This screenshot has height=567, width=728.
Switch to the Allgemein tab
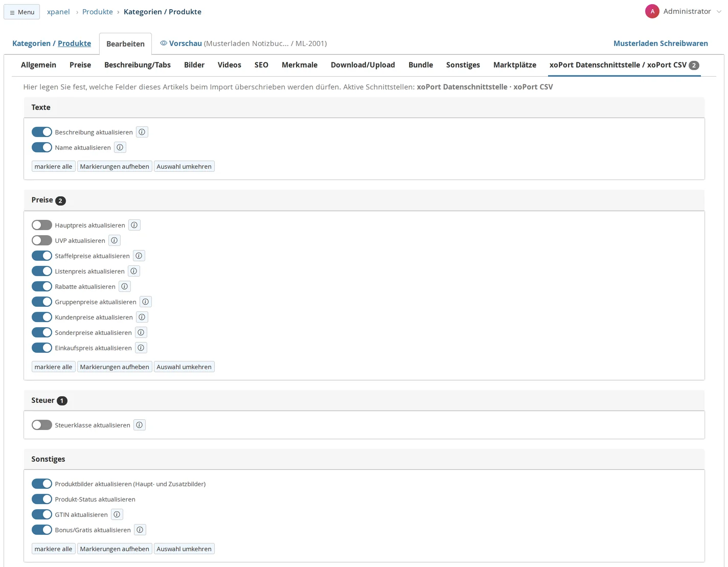click(38, 65)
